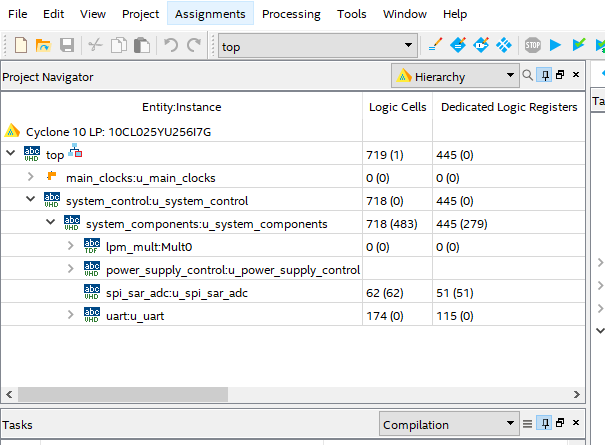
Task: Open the View menu
Action: [93, 14]
